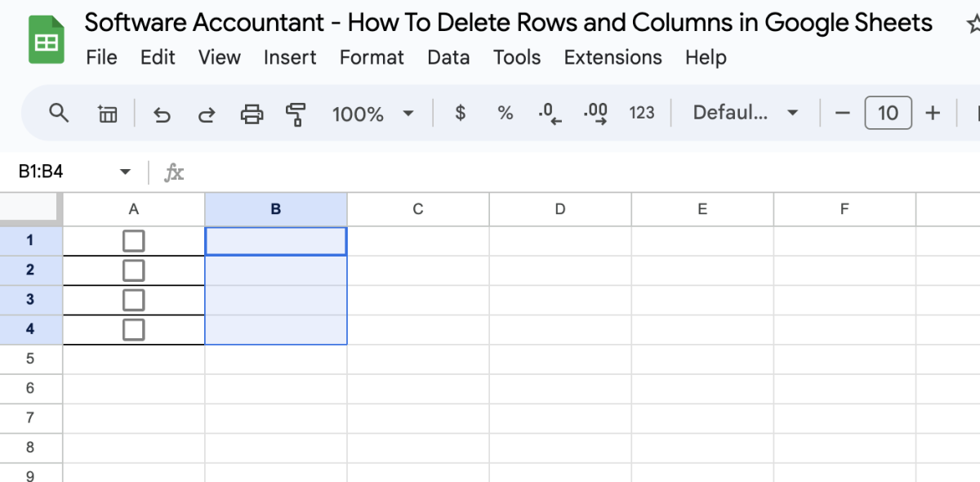
Task: Select row 1 header
Action: (31, 241)
